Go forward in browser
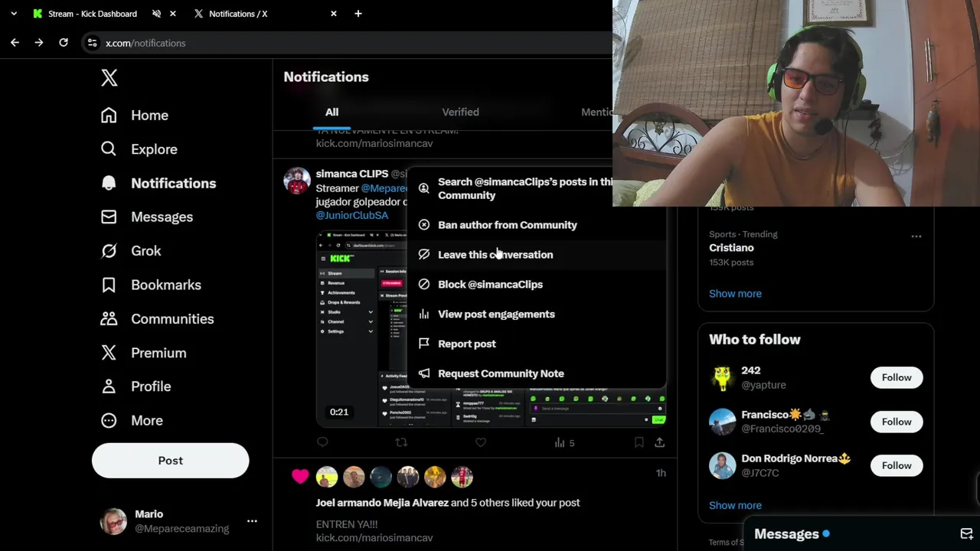Viewport: 980px width, 551px height. tap(39, 43)
